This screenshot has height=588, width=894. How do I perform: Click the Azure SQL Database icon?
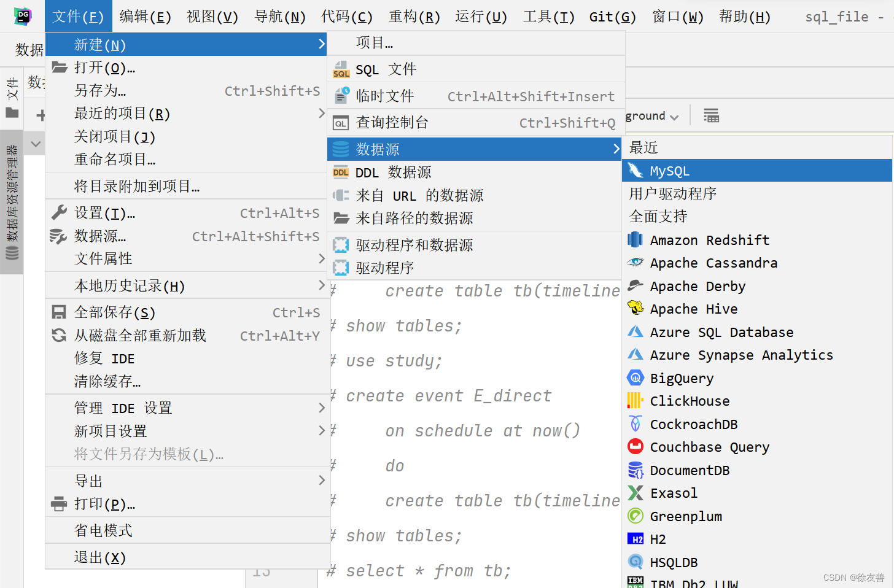pos(636,331)
